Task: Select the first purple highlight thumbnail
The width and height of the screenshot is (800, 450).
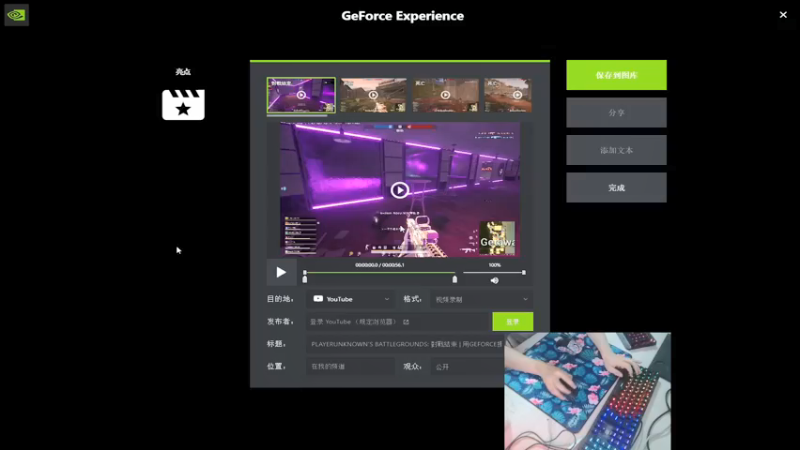Action: [301, 95]
